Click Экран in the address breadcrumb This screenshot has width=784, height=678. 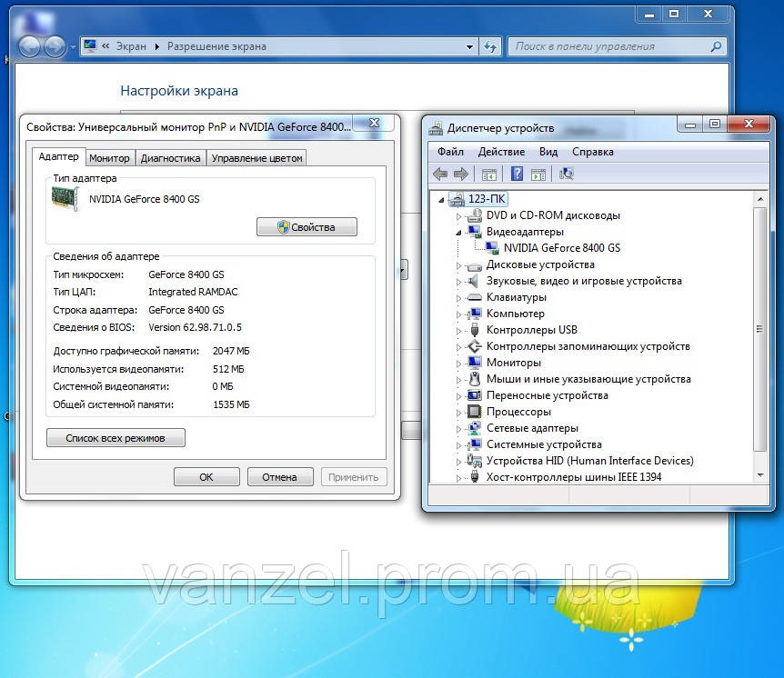tap(131, 46)
